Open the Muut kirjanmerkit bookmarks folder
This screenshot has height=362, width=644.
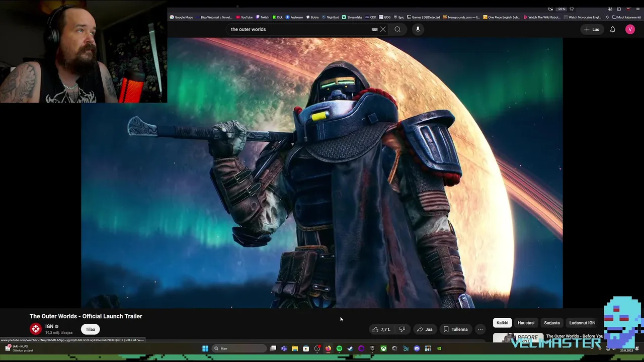(x=626, y=17)
